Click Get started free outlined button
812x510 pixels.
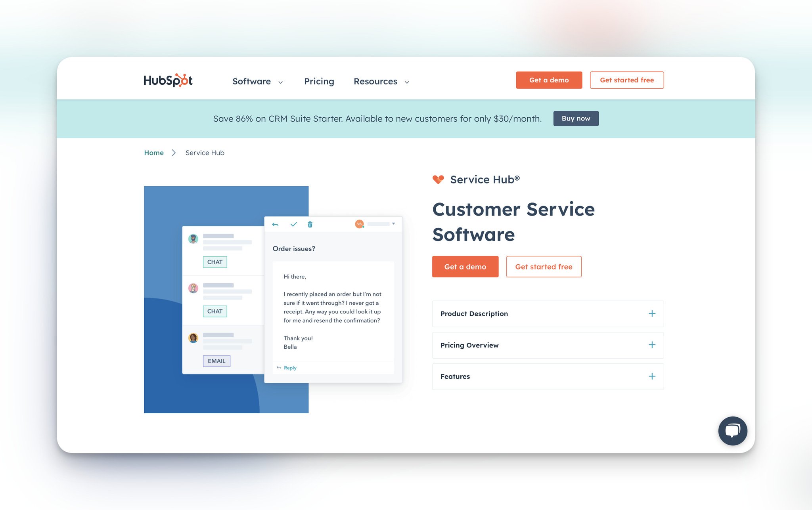click(x=543, y=266)
